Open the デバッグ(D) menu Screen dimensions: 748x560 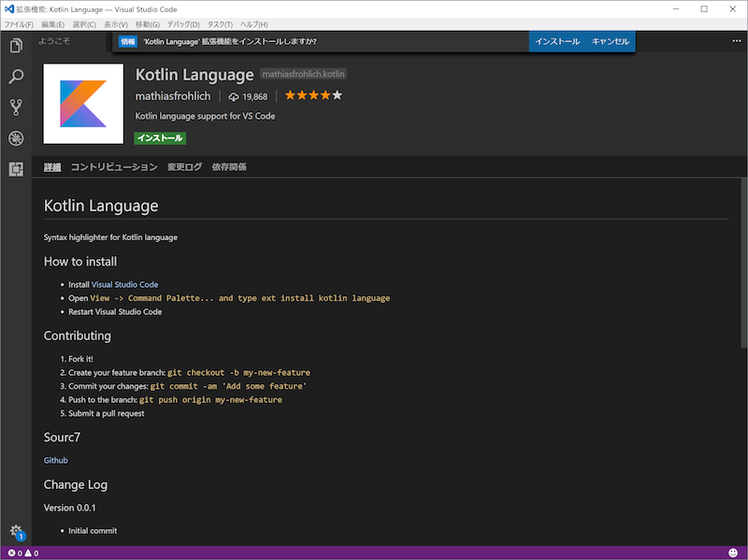point(183,24)
